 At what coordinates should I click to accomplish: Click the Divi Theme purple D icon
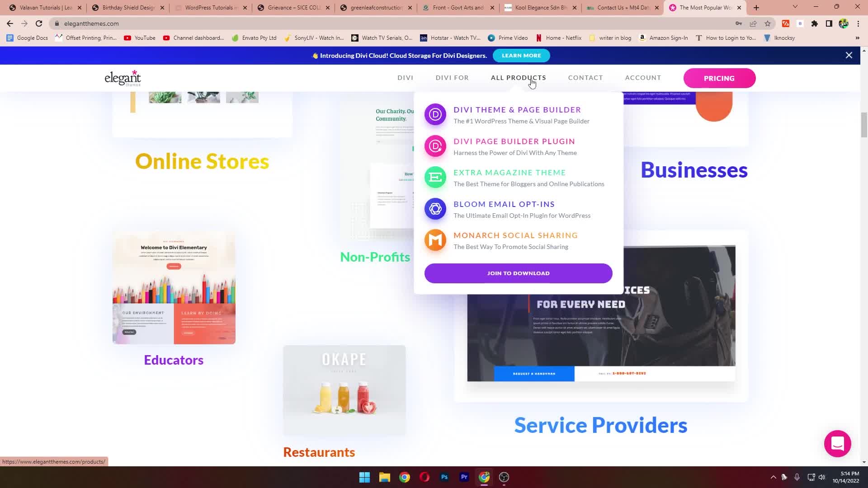point(435,114)
